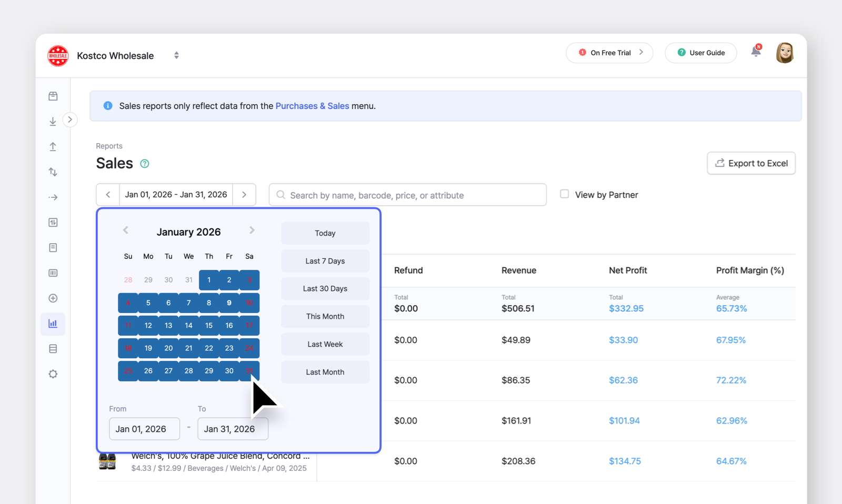The height and width of the screenshot is (504, 842).
Task: Click the Export to Excel button
Action: coord(751,163)
